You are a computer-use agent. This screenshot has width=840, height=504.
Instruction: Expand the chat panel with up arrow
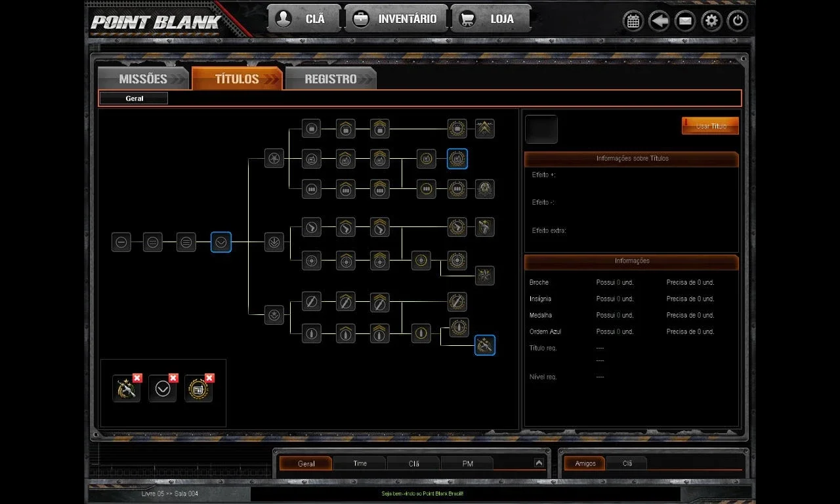click(539, 463)
